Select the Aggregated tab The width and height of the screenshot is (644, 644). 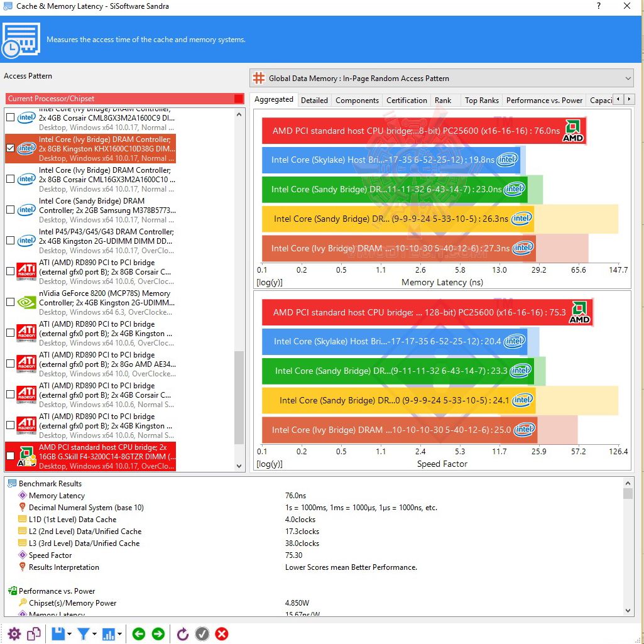[273, 99]
